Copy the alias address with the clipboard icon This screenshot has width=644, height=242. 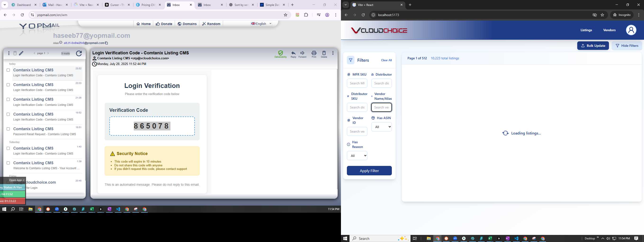107,43
